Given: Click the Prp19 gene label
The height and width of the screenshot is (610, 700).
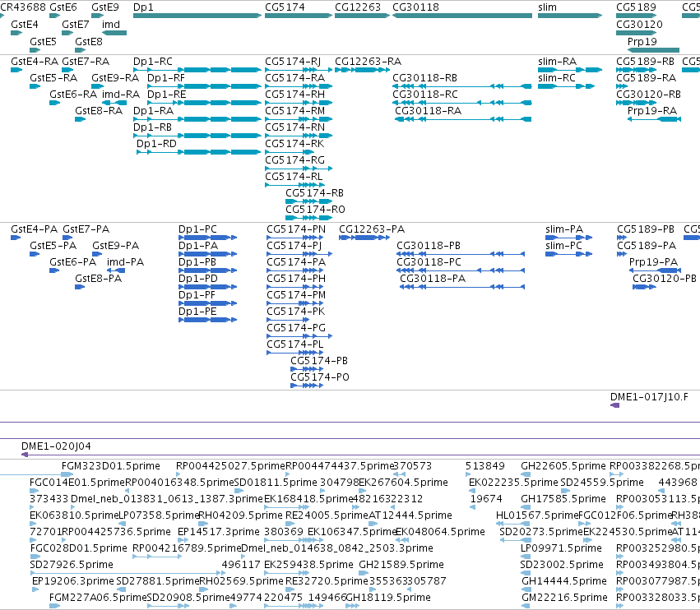Looking at the screenshot, I should (x=642, y=41).
